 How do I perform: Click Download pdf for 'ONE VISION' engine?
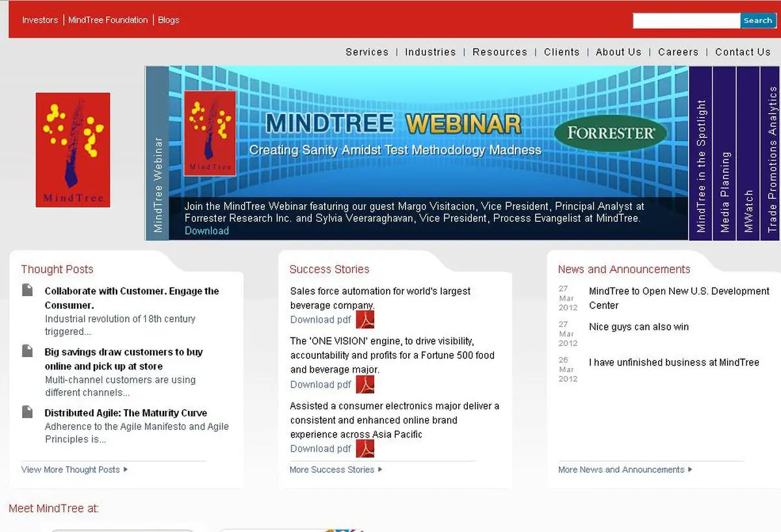tap(321, 384)
